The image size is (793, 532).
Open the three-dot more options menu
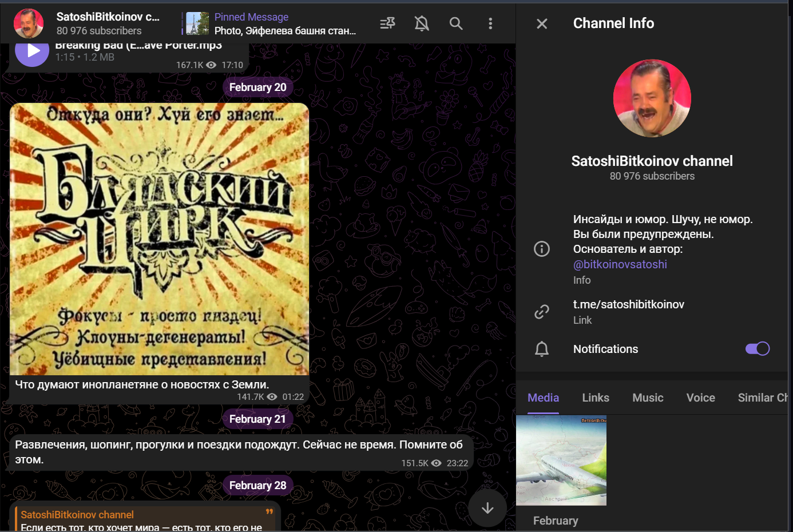(x=490, y=23)
